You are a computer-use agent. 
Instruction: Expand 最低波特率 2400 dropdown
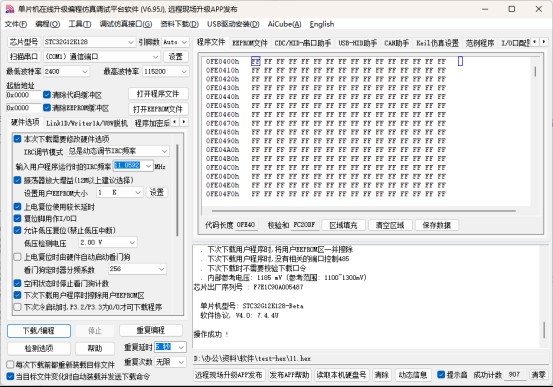[85, 72]
